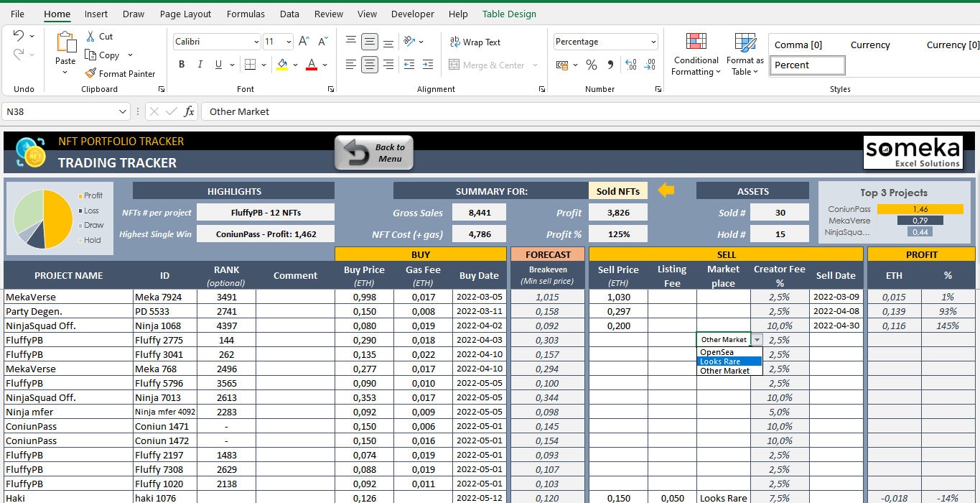Click the Undo icon
The width and height of the screenshot is (980, 503).
point(19,36)
